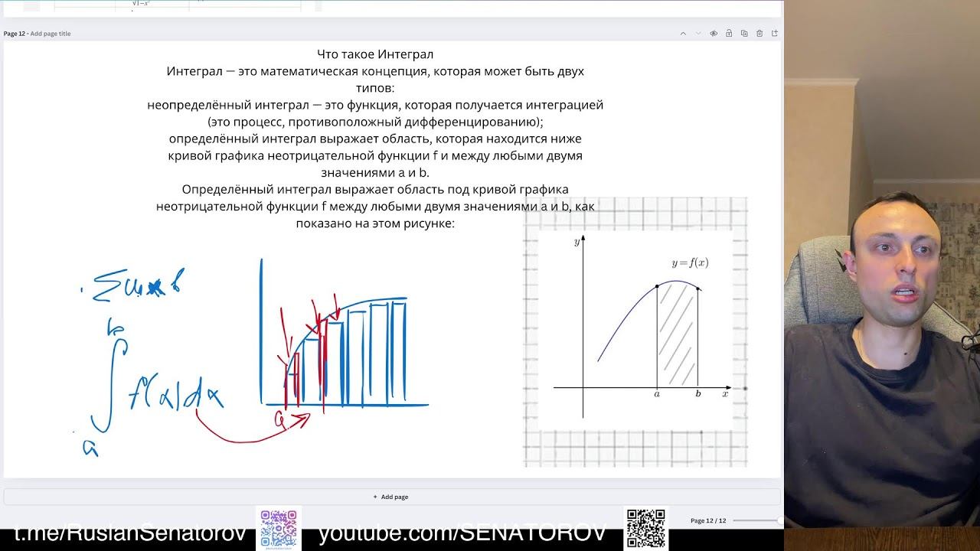980x551 pixels.
Task: Move page 12 down with the arrow
Action: [x=698, y=34]
